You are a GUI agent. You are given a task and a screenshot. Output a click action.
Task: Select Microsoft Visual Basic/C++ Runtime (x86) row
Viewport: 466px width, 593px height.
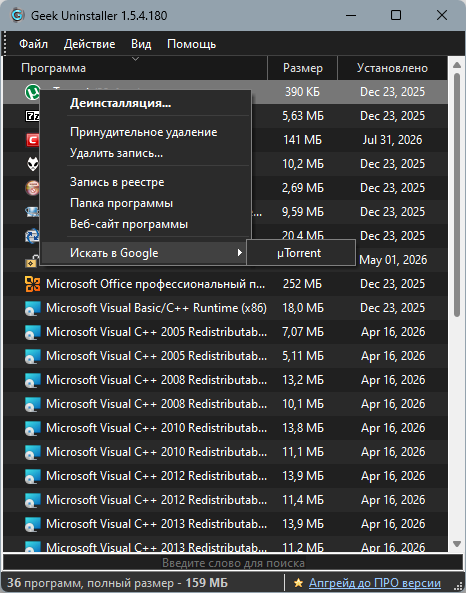225,308
